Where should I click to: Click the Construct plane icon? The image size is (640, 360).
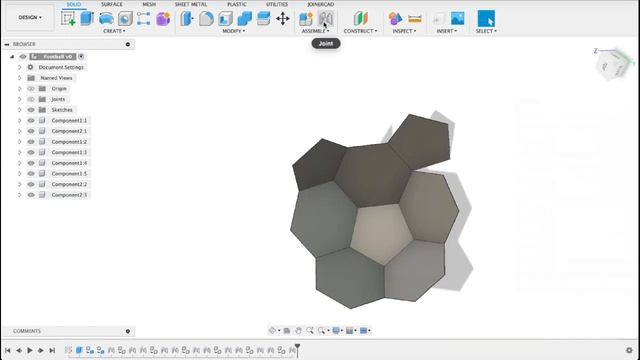click(360, 18)
